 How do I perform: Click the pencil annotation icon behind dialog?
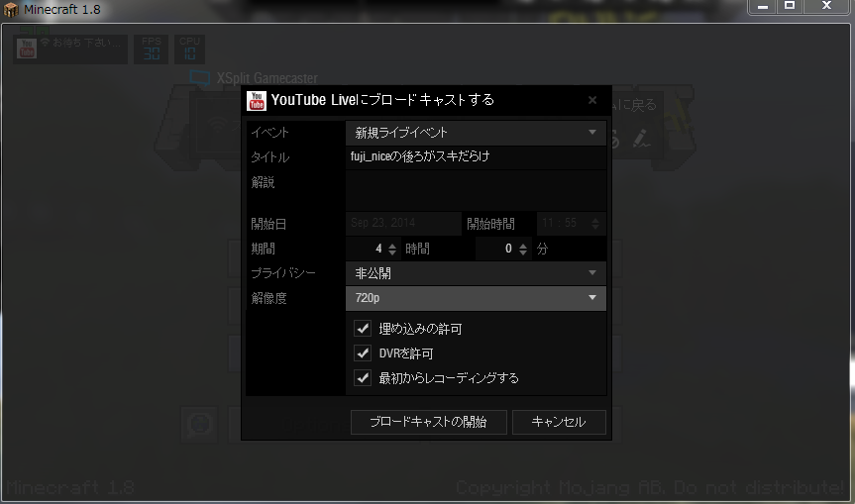(x=641, y=139)
